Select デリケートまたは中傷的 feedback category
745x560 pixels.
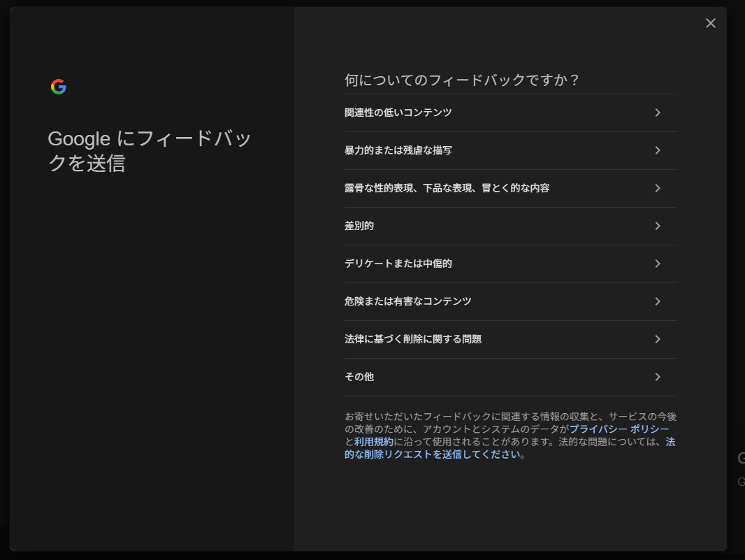[511, 264]
